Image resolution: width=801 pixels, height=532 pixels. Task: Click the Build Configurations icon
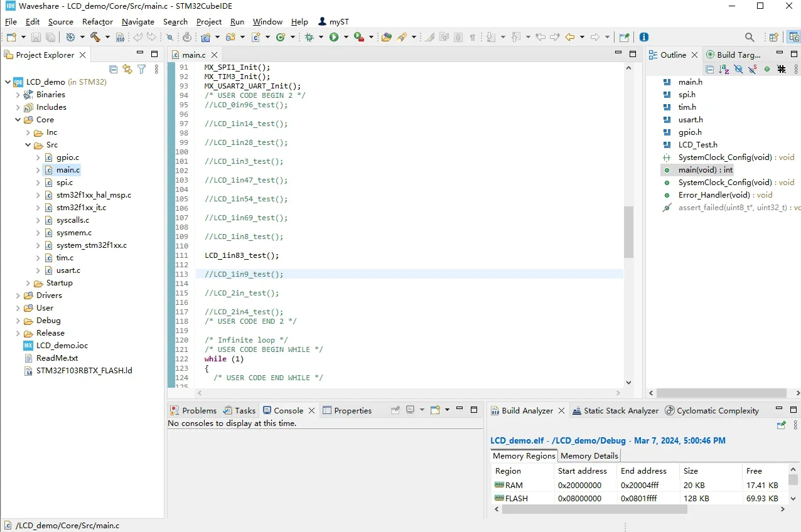point(70,37)
